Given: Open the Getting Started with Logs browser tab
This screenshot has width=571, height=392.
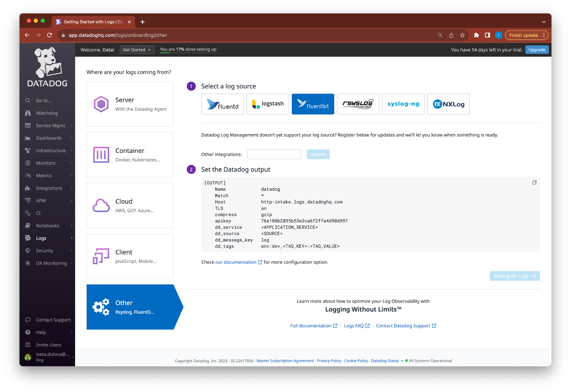Looking at the screenshot, I should [x=91, y=21].
